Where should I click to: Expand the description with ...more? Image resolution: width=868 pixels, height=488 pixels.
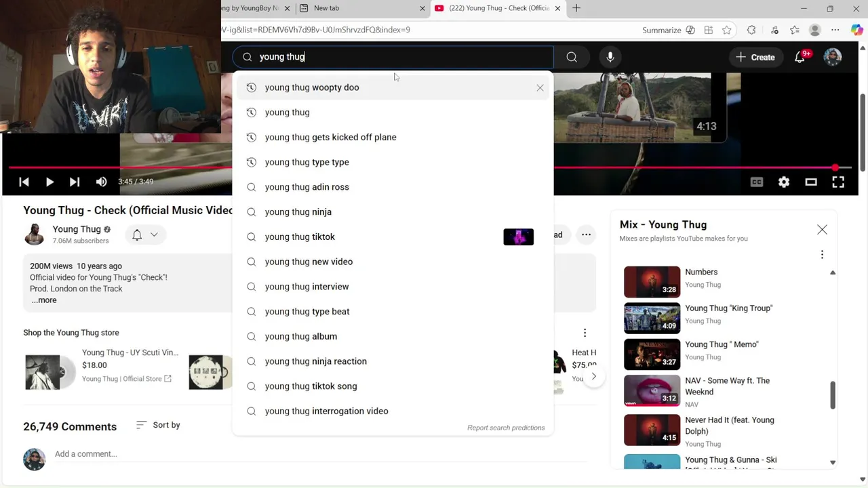coord(44,300)
